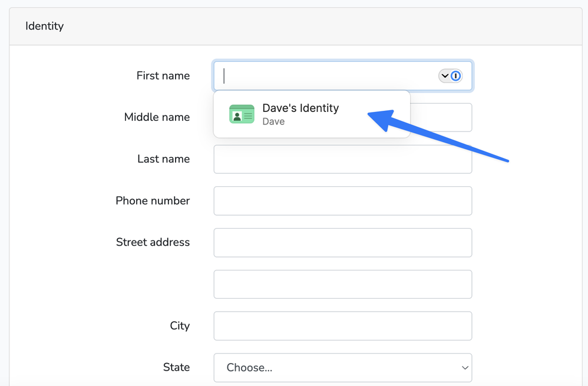Screen dimensions: 588x386
Task: Select Dave's Identity autofill suggestion
Action: (300, 114)
